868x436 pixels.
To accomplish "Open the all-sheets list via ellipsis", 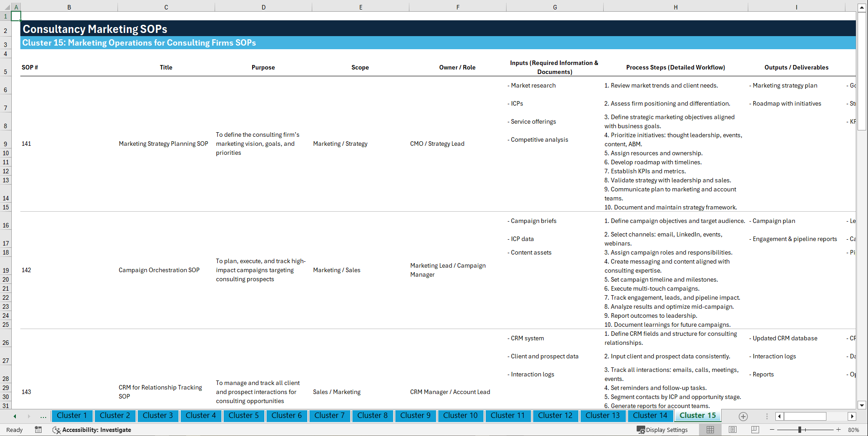I will pos(43,416).
